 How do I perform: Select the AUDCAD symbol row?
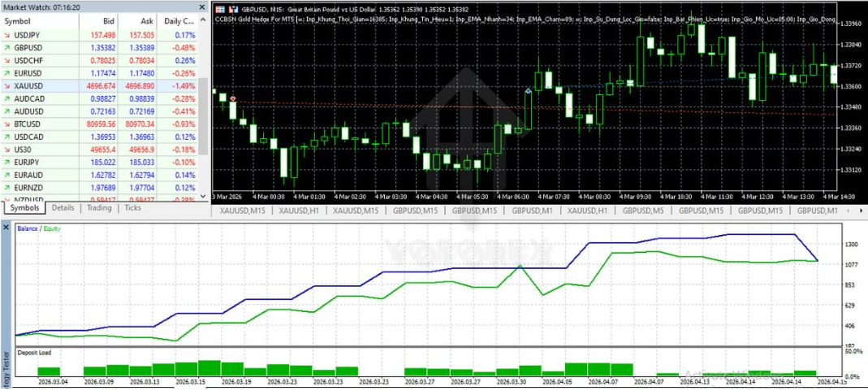(100, 98)
